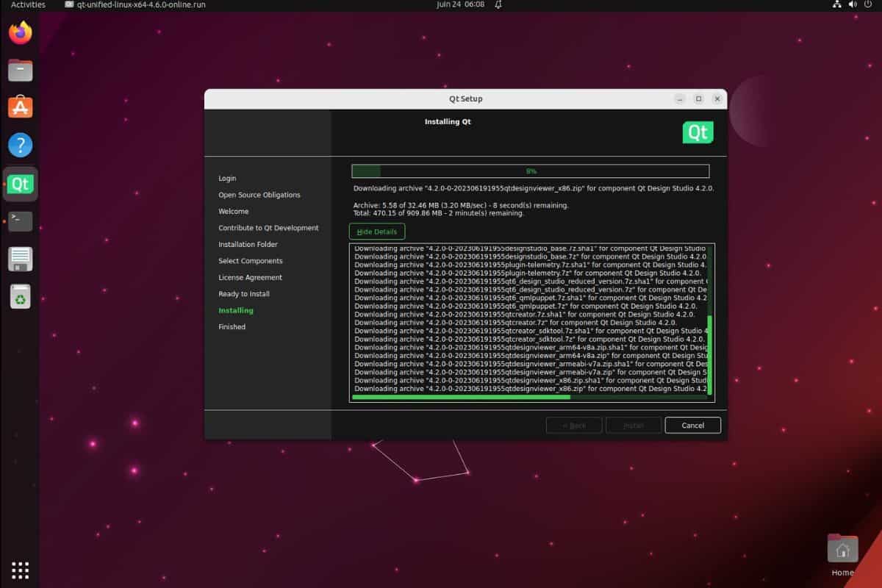Click the Installing Qt heading
This screenshot has height=588, width=882.
tap(448, 122)
